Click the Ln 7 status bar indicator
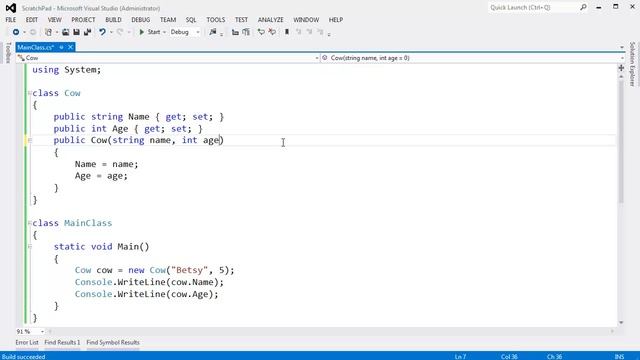640x360 pixels. click(x=460, y=356)
